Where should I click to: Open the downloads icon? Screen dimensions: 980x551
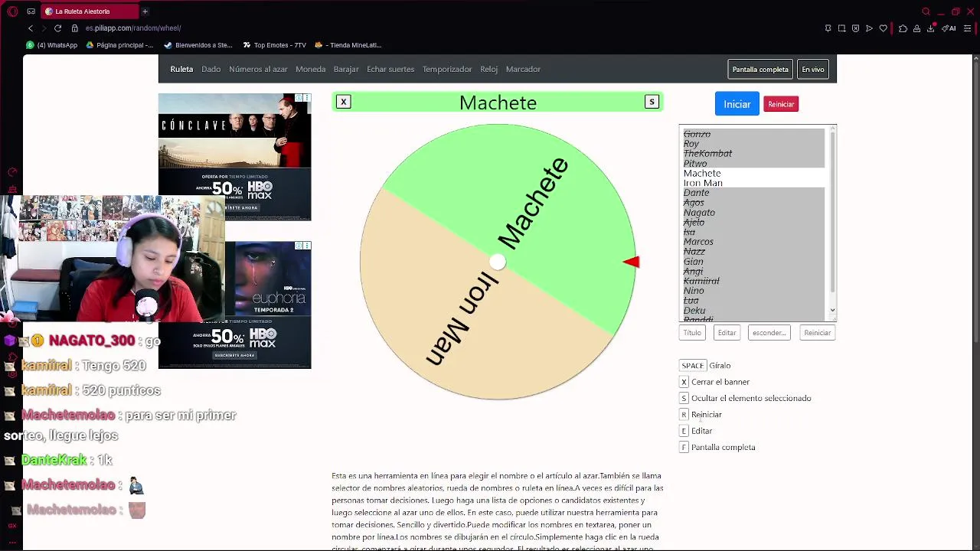click(x=930, y=28)
